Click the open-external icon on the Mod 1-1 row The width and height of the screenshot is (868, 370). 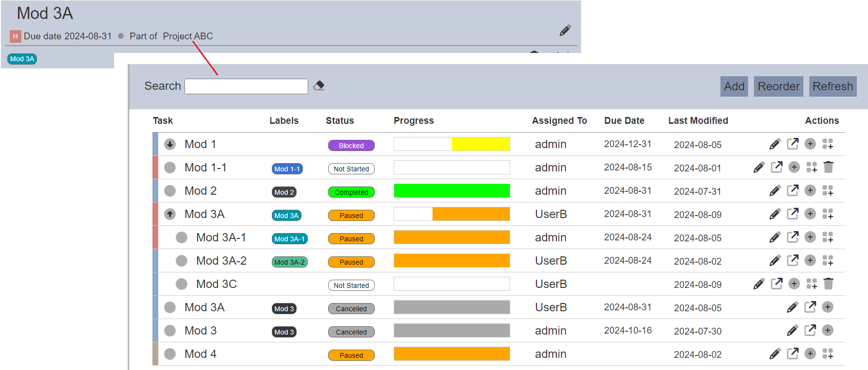(x=777, y=167)
